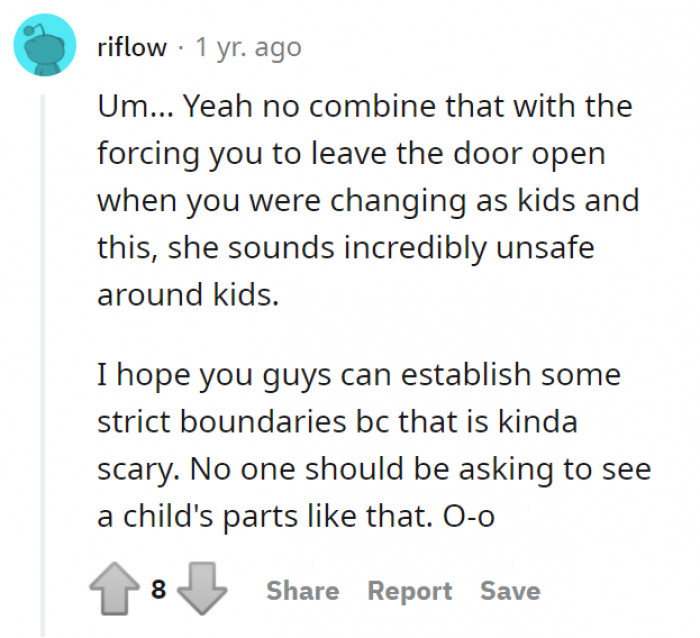
Task: Click the vote score number 8
Action: 159,591
